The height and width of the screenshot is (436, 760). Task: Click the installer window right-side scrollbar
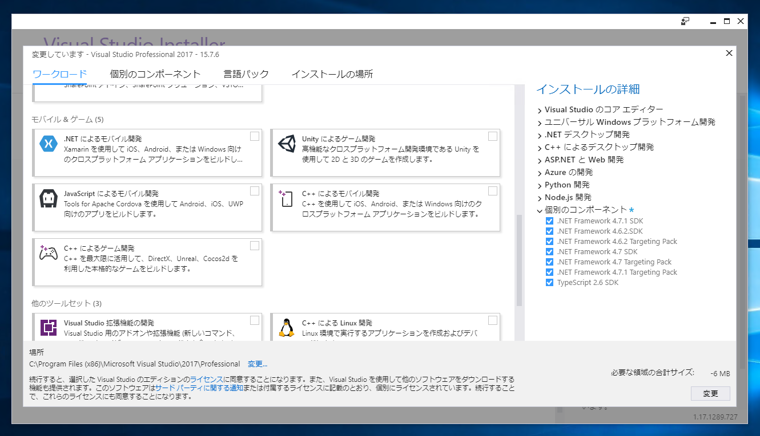pos(743,233)
